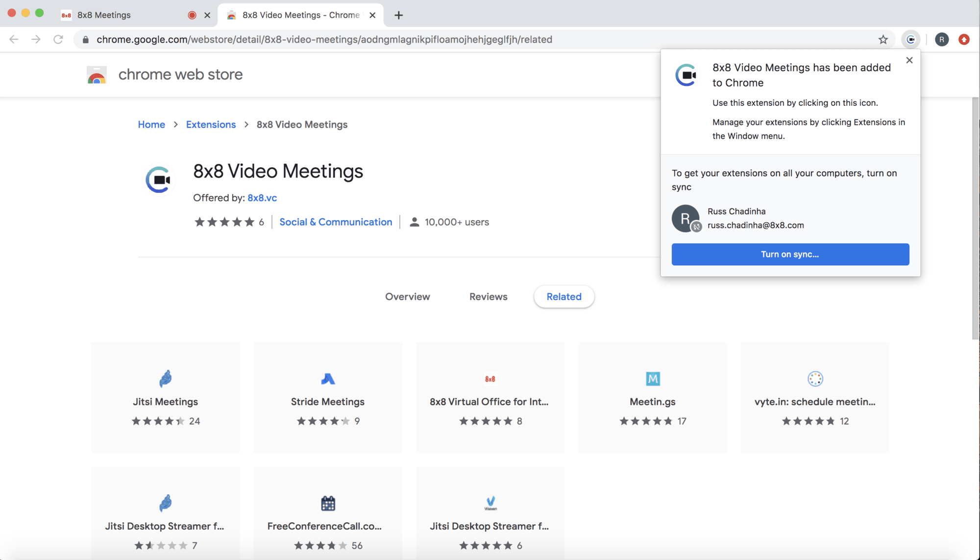Open 8x8 Virtual Office for Int... title

click(489, 402)
